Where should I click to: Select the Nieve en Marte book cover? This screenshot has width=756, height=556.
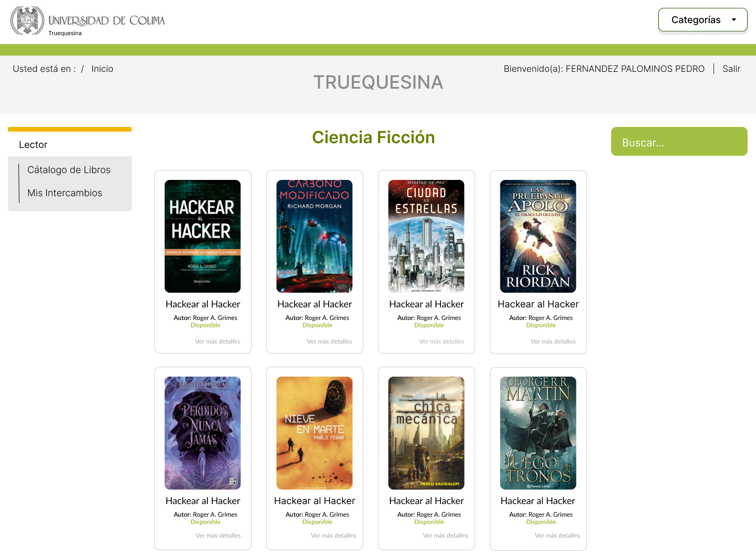pyautogui.click(x=314, y=433)
